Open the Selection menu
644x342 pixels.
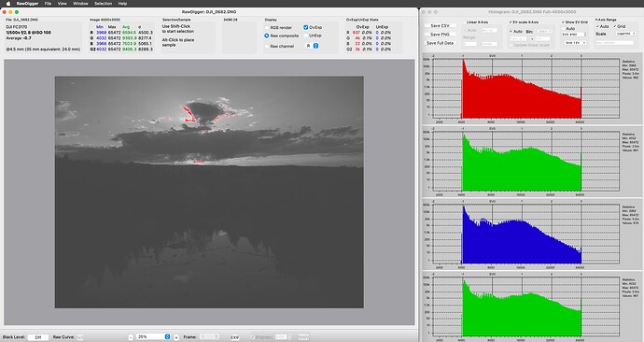pos(103,4)
